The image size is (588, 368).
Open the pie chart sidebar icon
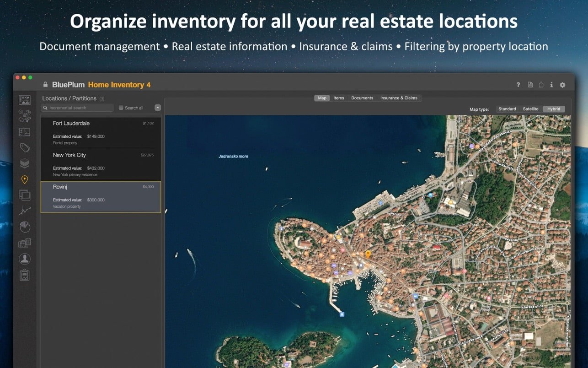[25, 227]
